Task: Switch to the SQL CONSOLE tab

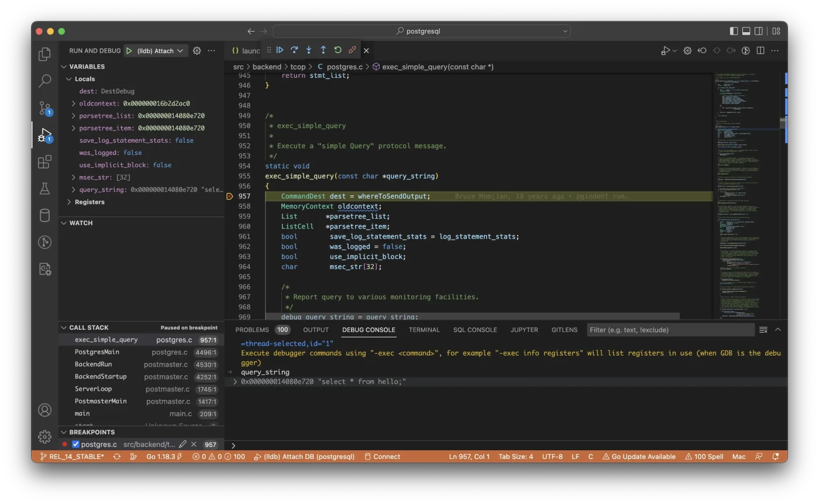Action: pyautogui.click(x=474, y=330)
